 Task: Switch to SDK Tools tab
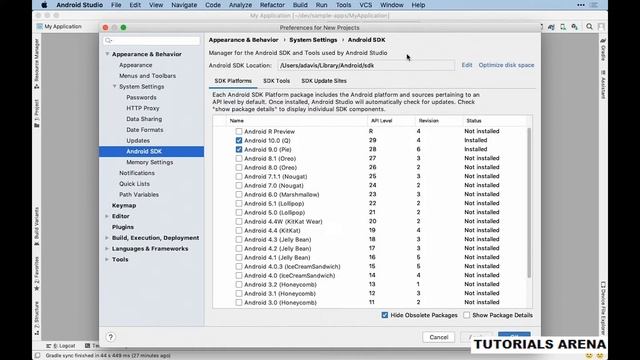(276, 81)
